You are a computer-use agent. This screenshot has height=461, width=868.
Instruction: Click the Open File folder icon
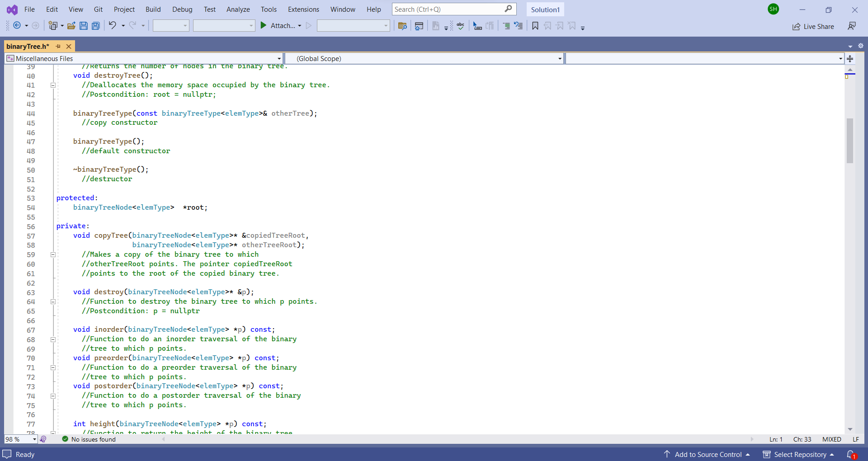click(71, 26)
